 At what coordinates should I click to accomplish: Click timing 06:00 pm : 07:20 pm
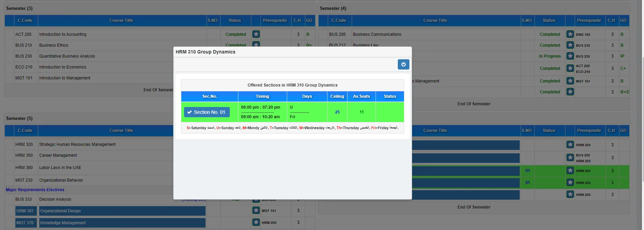click(x=261, y=107)
